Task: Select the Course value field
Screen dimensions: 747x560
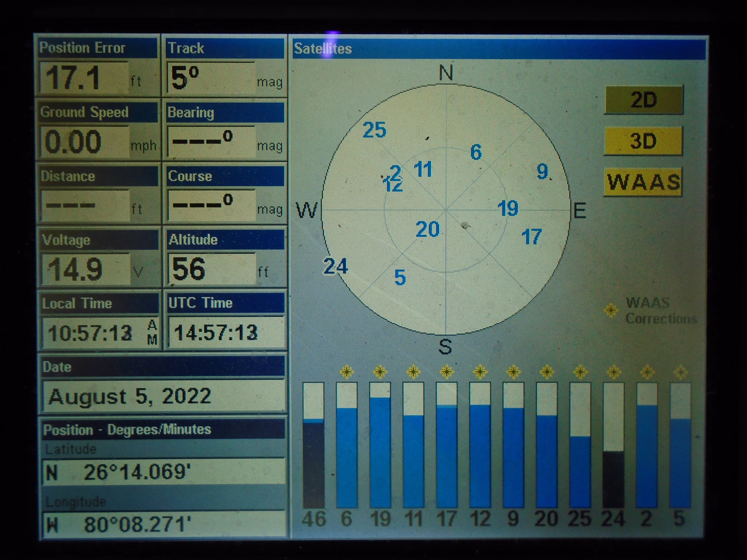Action: click(212, 206)
